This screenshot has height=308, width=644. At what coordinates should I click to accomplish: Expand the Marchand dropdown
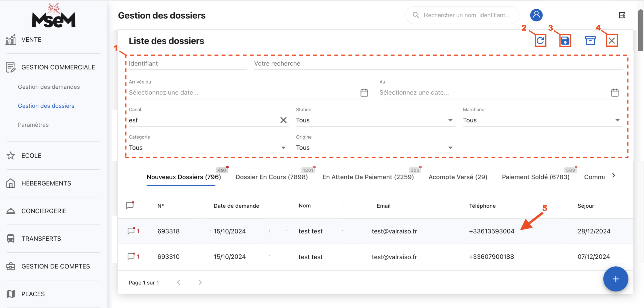(x=617, y=120)
